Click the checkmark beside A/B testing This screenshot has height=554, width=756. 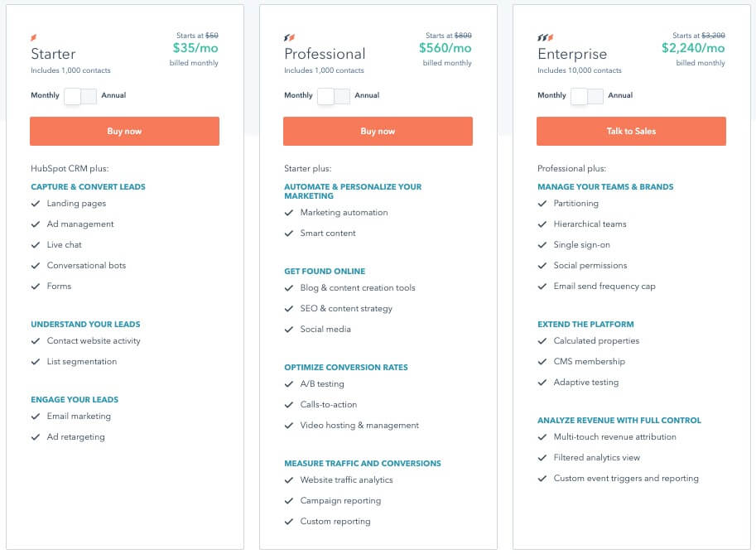[290, 384]
